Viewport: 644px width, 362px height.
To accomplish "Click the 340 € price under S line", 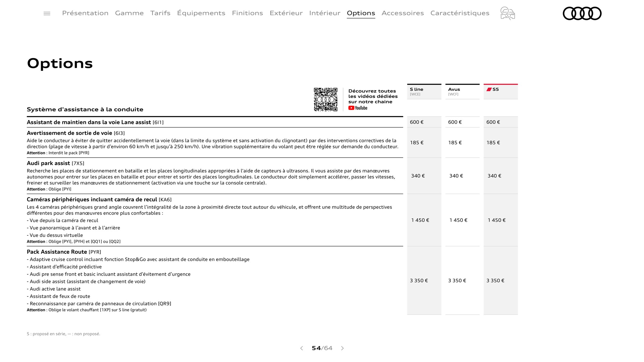I will pos(418,176).
